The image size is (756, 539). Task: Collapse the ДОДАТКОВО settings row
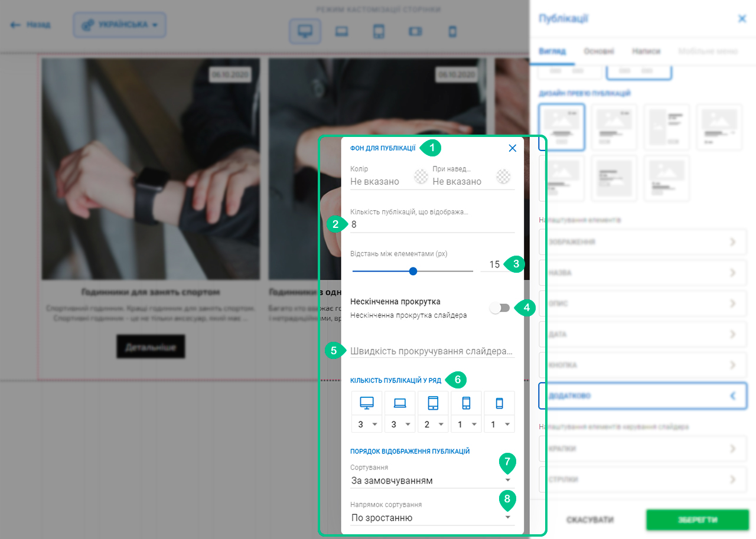pos(643,396)
